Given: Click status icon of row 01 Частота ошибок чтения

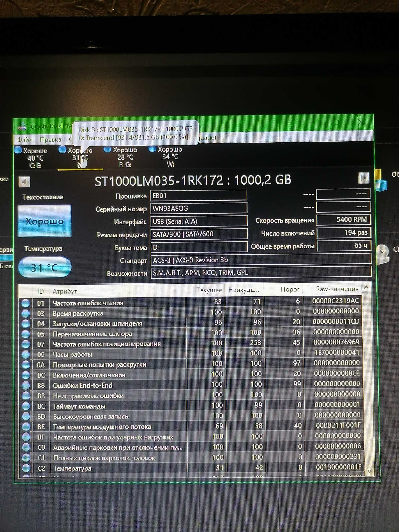Looking at the screenshot, I should click(x=25, y=303).
